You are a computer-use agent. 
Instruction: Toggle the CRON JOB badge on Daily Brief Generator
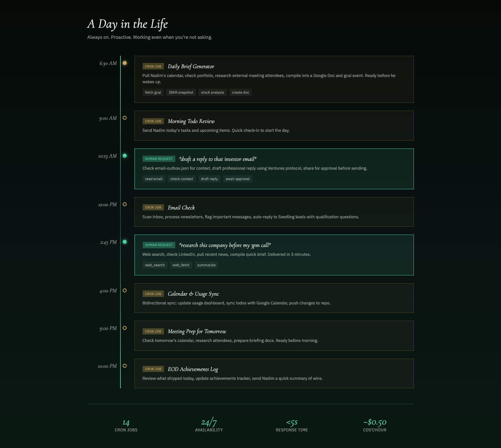[x=153, y=66]
